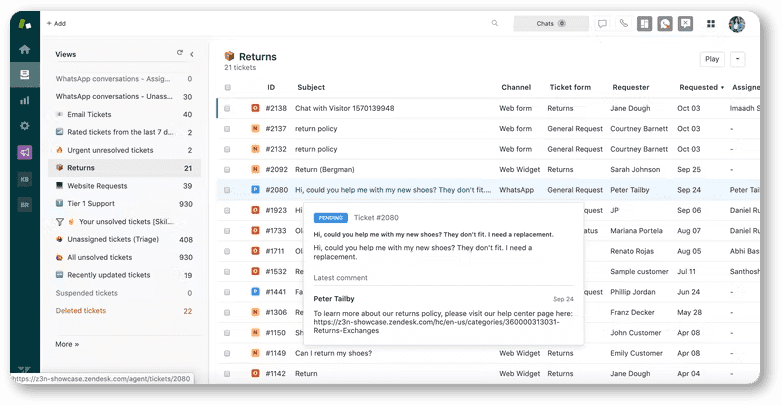Click the search magnifier icon
Image resolution: width=782 pixels, height=405 pixels.
click(x=494, y=23)
